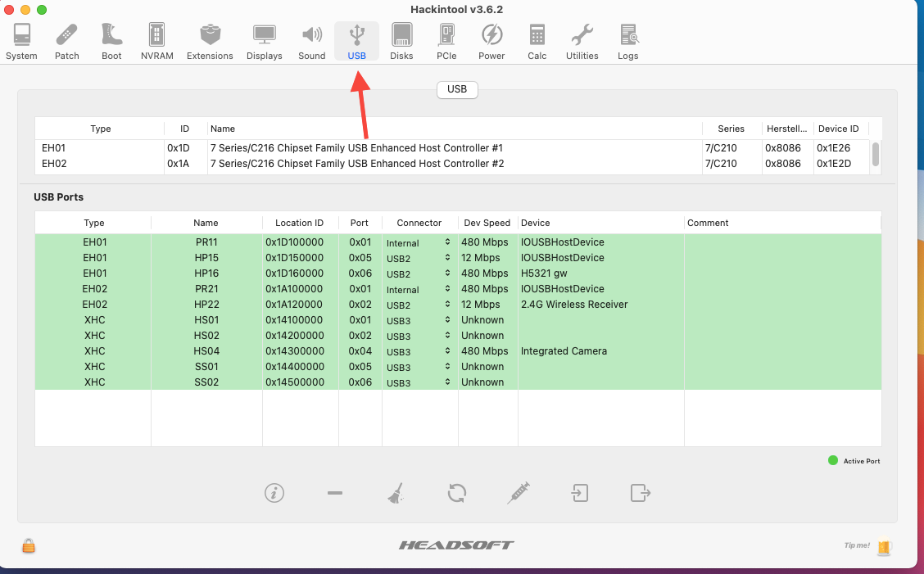Open the Logs section

628,42
